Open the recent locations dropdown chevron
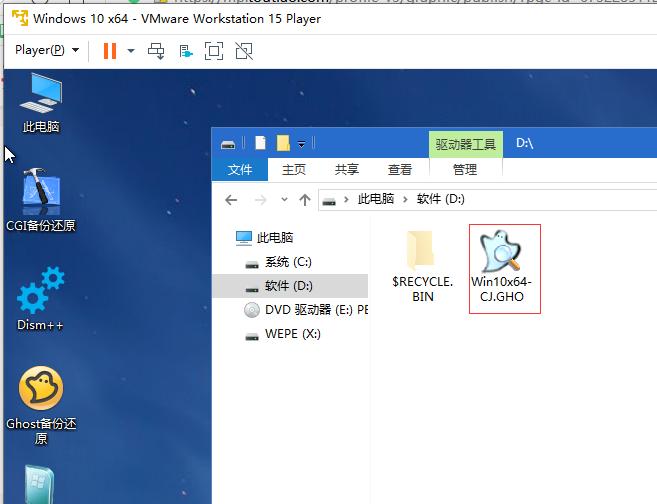Image resolution: width=657 pixels, height=504 pixels. pyautogui.click(x=284, y=199)
